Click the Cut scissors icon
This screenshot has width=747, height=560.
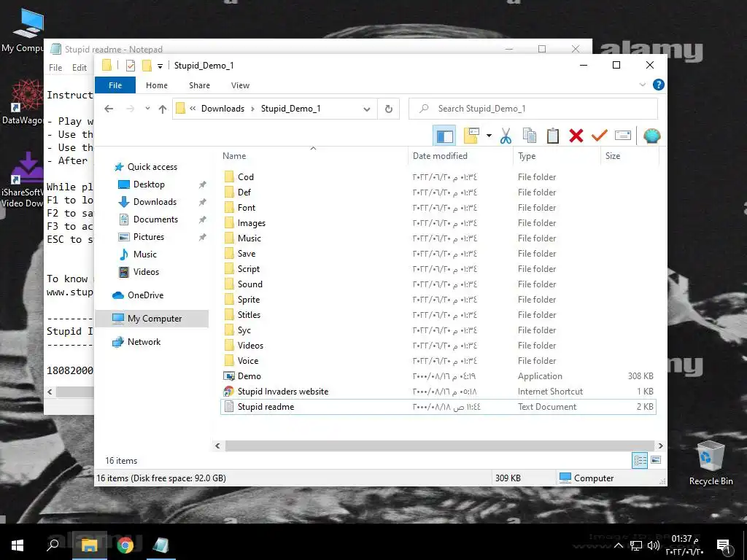(506, 136)
